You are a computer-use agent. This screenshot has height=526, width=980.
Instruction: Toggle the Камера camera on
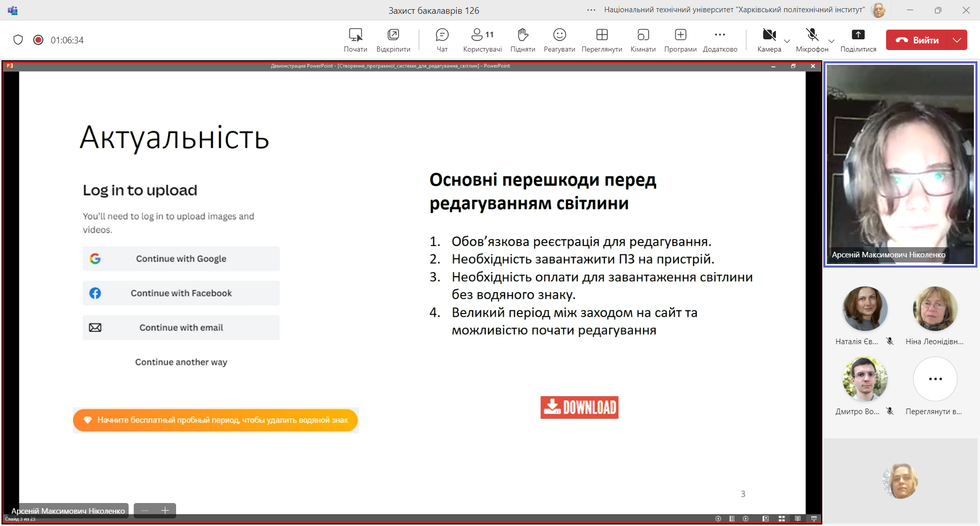[x=769, y=40]
